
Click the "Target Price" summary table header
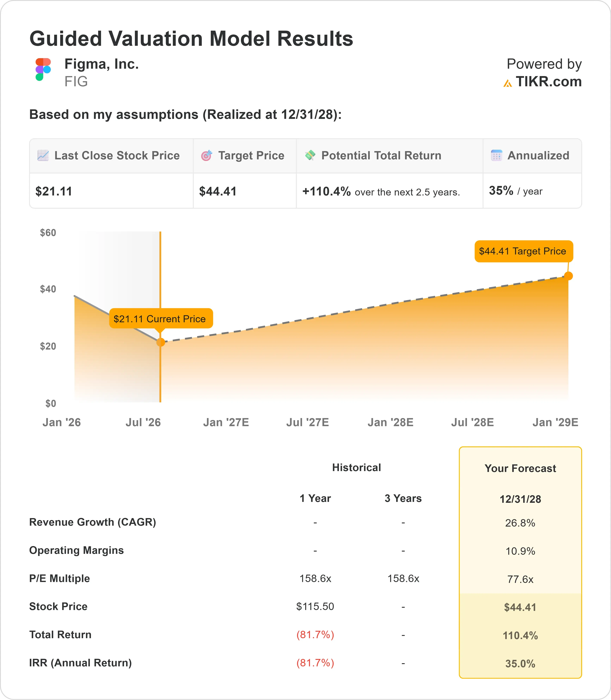click(251, 155)
